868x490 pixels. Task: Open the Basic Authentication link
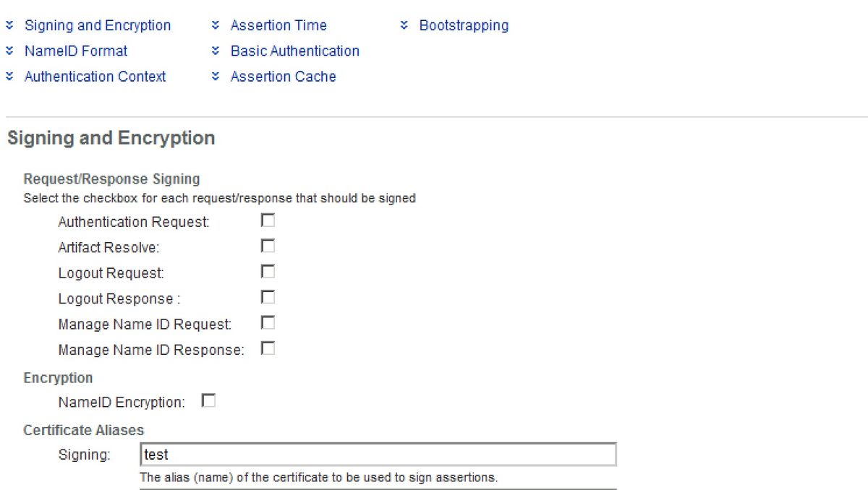294,51
